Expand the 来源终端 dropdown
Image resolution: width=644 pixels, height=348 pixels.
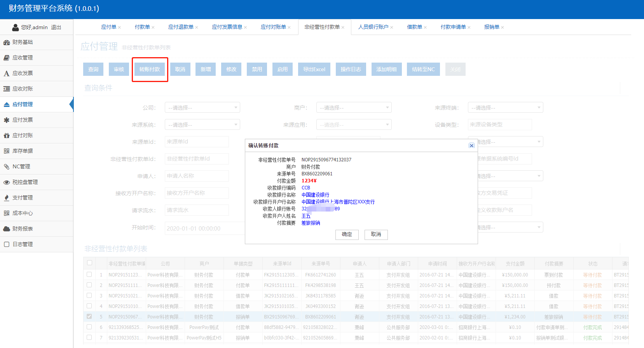coord(505,108)
